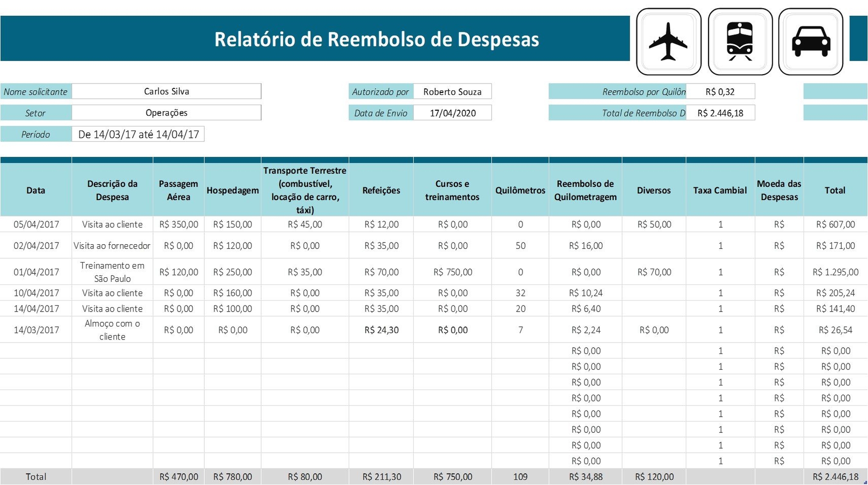The image size is (868, 485).
Task: Select the R$ 10,24 mileage reimbursement cell
Action: pos(585,293)
